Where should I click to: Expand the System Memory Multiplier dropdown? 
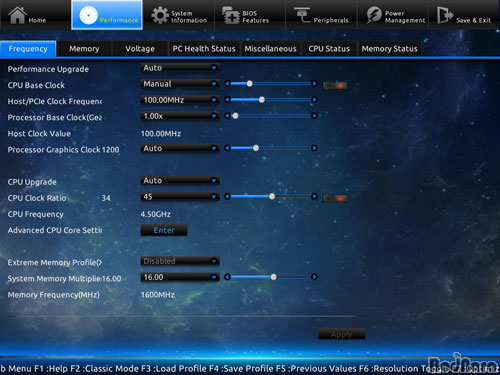(180, 277)
